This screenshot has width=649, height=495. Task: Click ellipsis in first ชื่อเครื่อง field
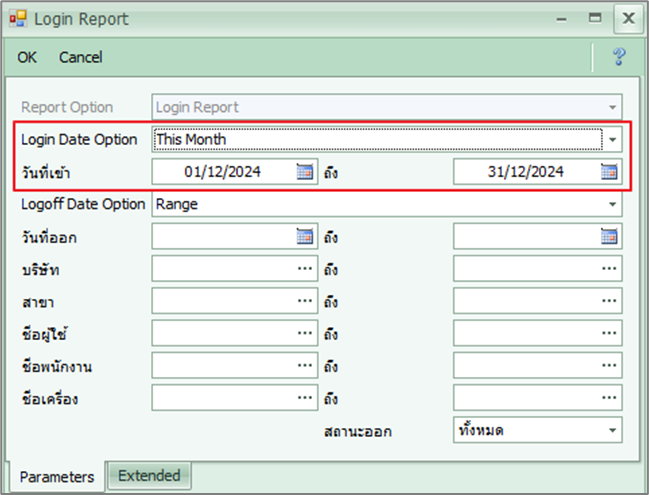coord(305,398)
